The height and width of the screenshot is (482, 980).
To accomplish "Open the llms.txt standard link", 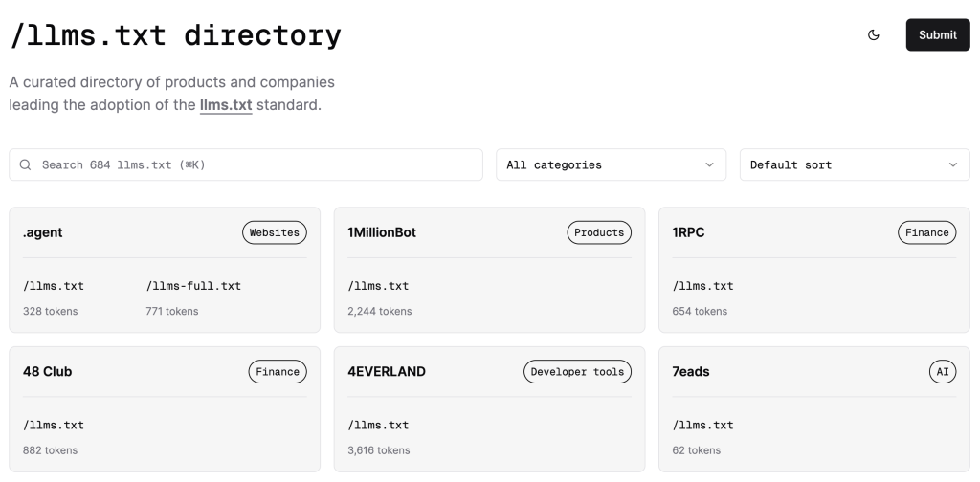I will (226, 105).
